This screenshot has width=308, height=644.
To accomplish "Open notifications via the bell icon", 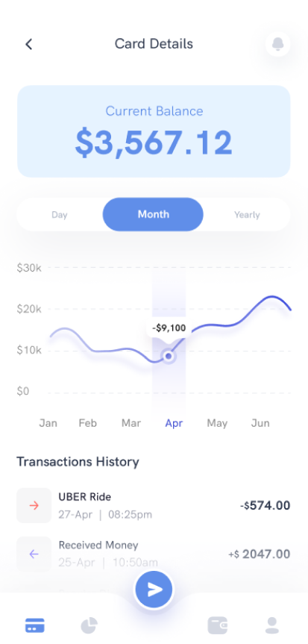I will [278, 43].
